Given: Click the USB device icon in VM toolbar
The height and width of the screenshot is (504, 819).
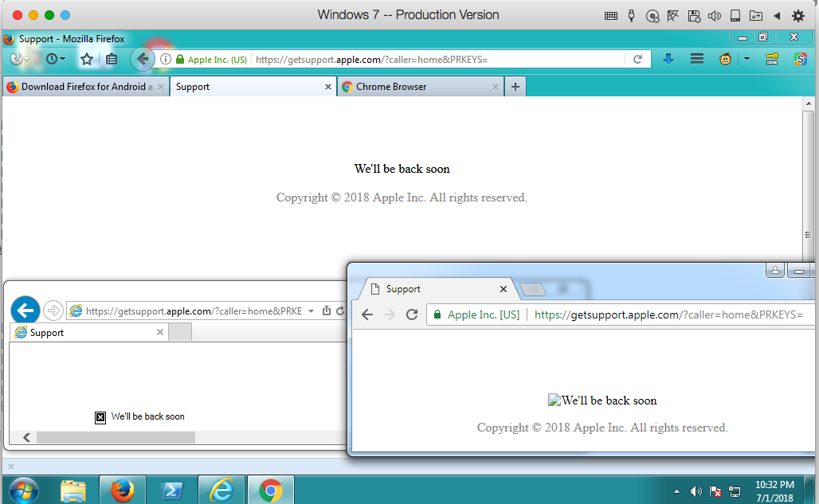Looking at the screenshot, I should pos(632,16).
